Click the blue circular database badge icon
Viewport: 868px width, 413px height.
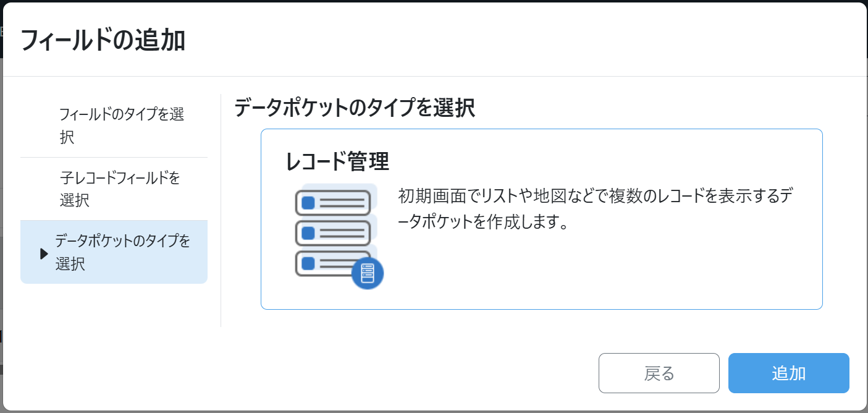point(368,273)
